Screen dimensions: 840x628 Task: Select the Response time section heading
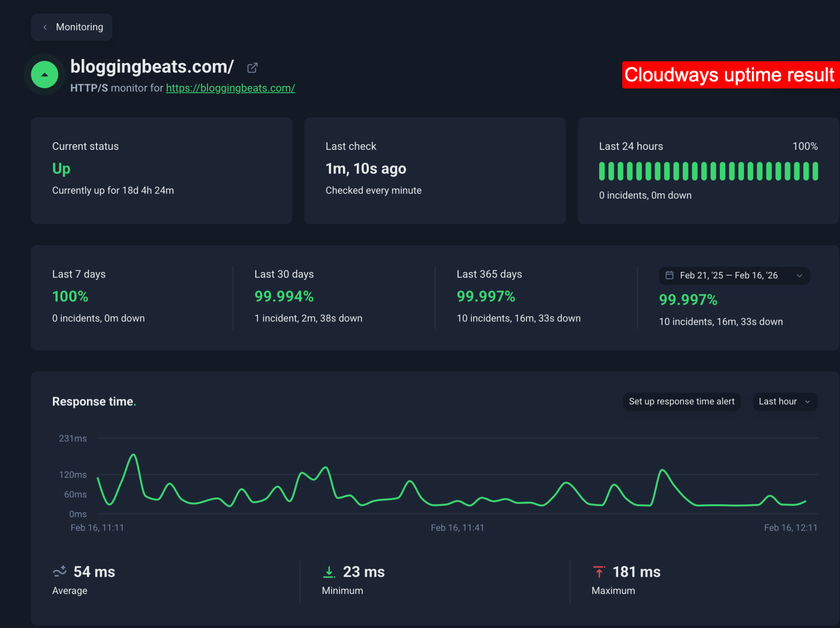click(94, 401)
